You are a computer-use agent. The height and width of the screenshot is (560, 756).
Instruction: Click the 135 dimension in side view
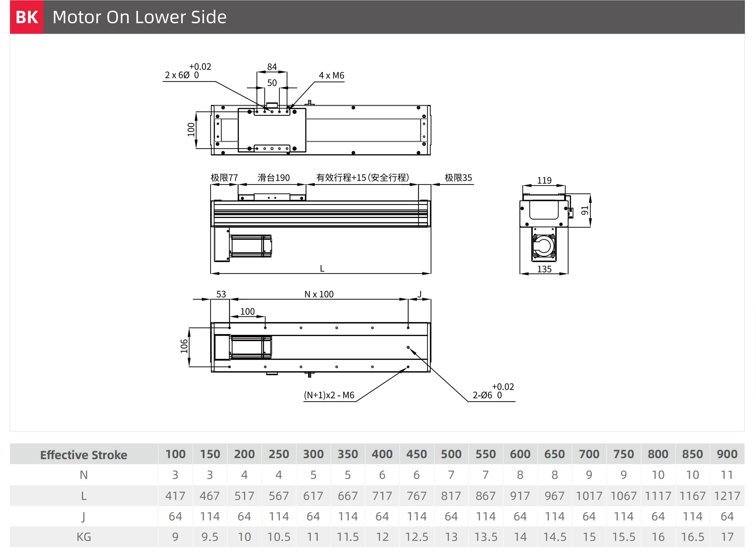544,269
